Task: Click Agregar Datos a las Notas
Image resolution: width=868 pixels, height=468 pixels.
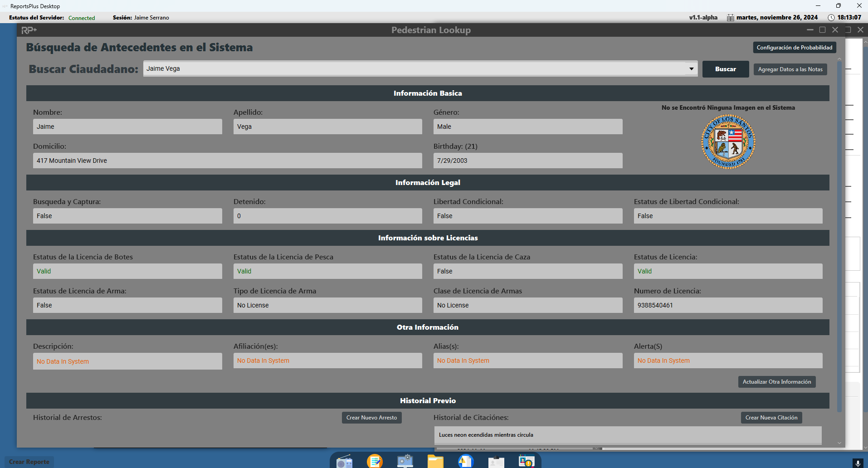Action: pos(790,69)
